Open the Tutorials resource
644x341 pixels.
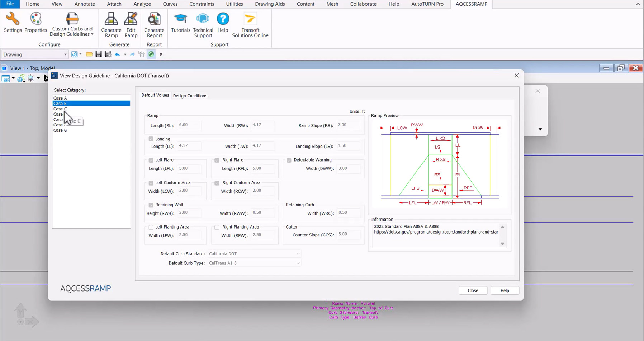pyautogui.click(x=180, y=23)
